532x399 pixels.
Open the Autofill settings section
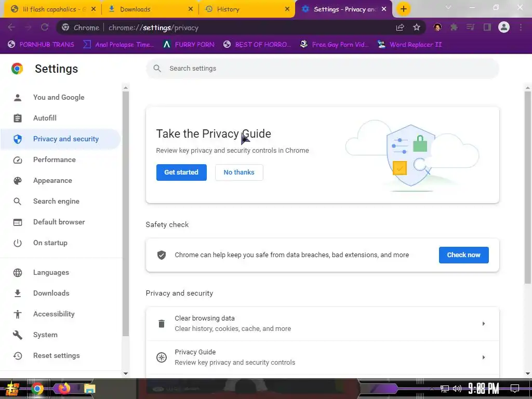coord(45,118)
